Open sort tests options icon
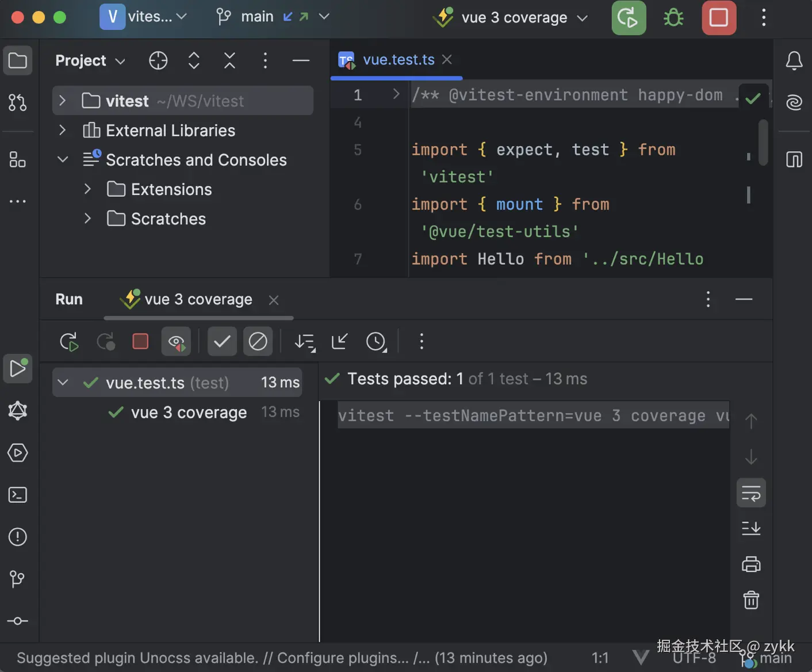The width and height of the screenshot is (812, 672). [305, 342]
